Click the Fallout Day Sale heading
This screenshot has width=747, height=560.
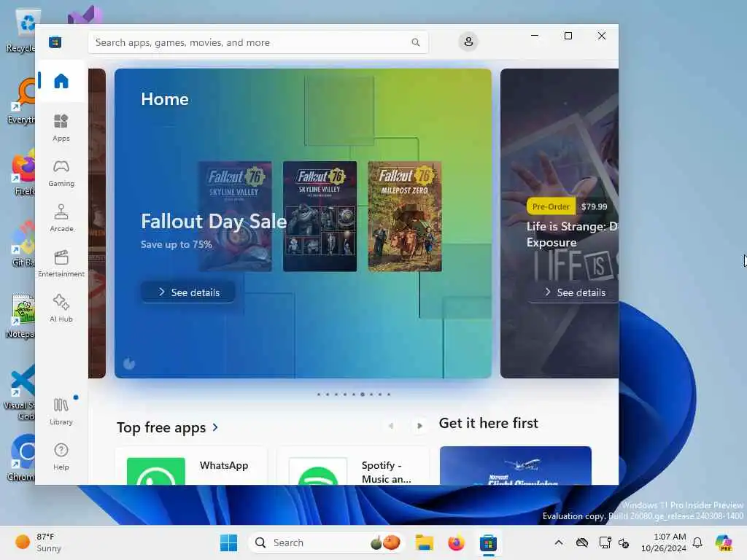(214, 222)
